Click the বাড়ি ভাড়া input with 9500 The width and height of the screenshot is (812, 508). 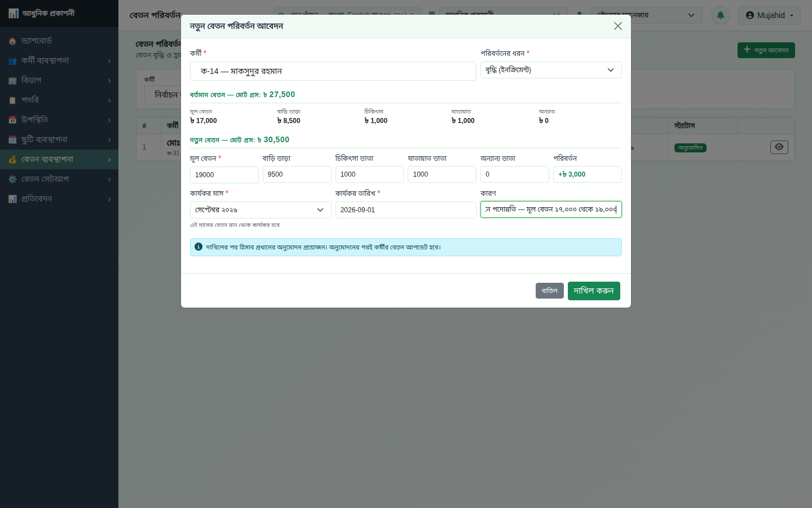(x=297, y=174)
